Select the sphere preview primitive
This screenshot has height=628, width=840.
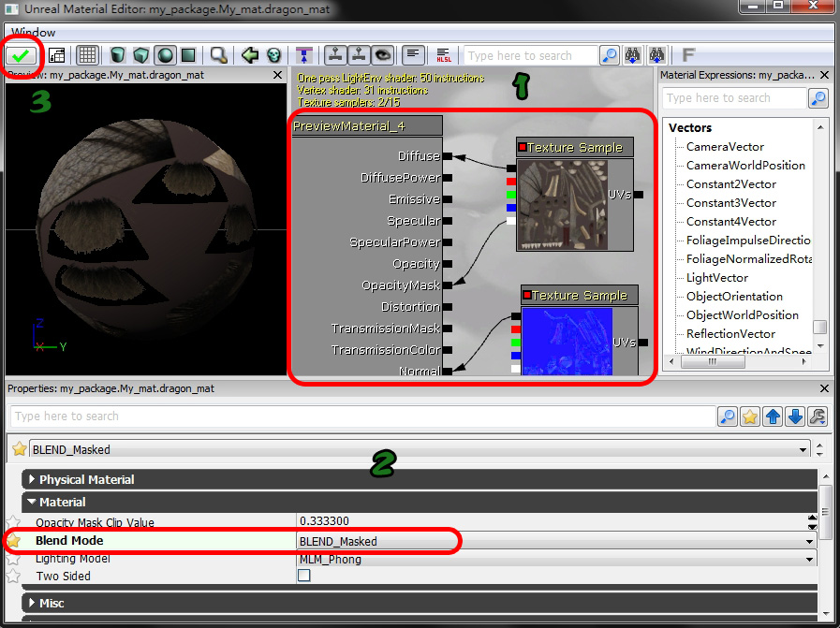pyautogui.click(x=163, y=55)
